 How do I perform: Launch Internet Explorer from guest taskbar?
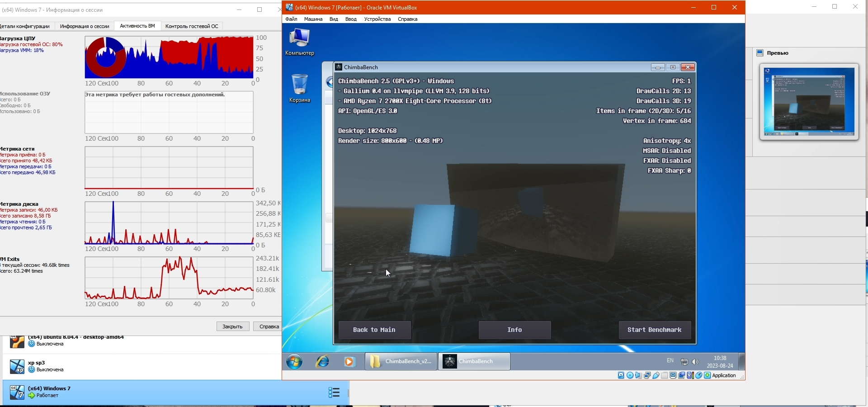(322, 361)
